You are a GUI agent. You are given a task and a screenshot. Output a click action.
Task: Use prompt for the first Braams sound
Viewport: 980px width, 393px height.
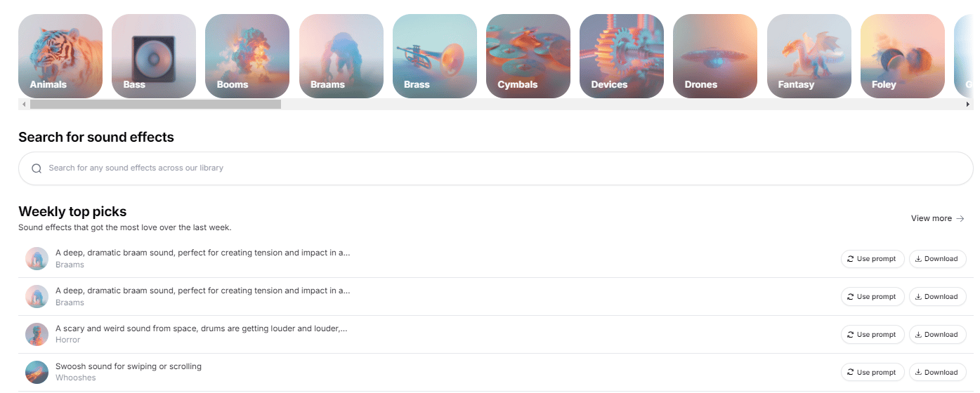click(873, 259)
